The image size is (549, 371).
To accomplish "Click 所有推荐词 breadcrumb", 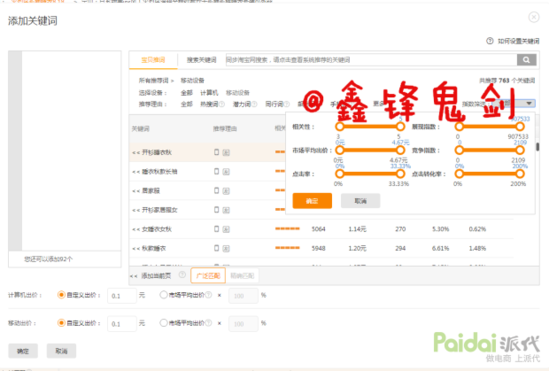I will coord(153,80).
